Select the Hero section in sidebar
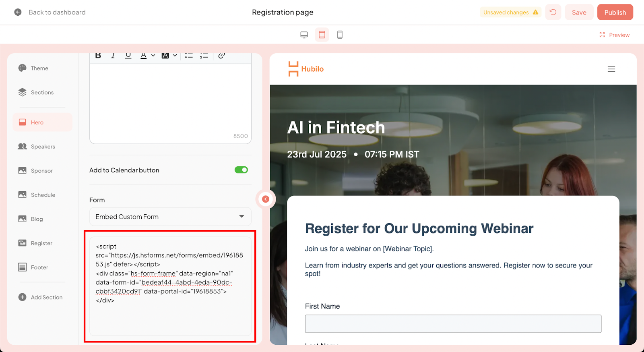 tap(42, 122)
